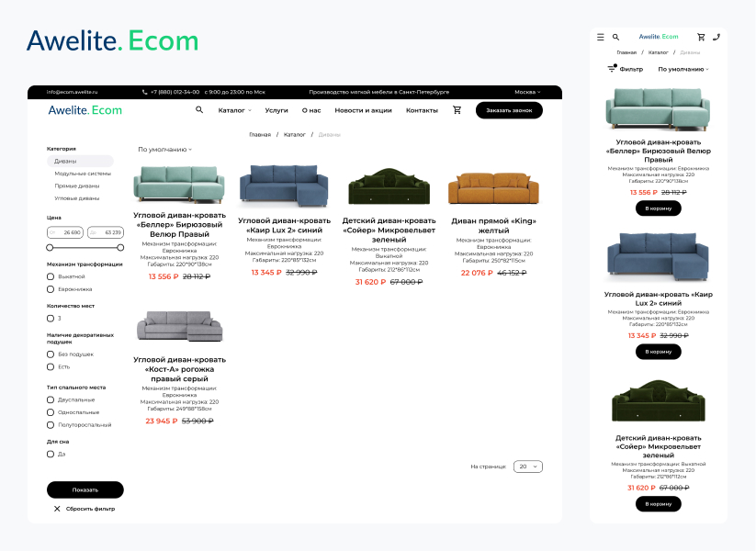Click the right handle of price slider

(x=120, y=247)
